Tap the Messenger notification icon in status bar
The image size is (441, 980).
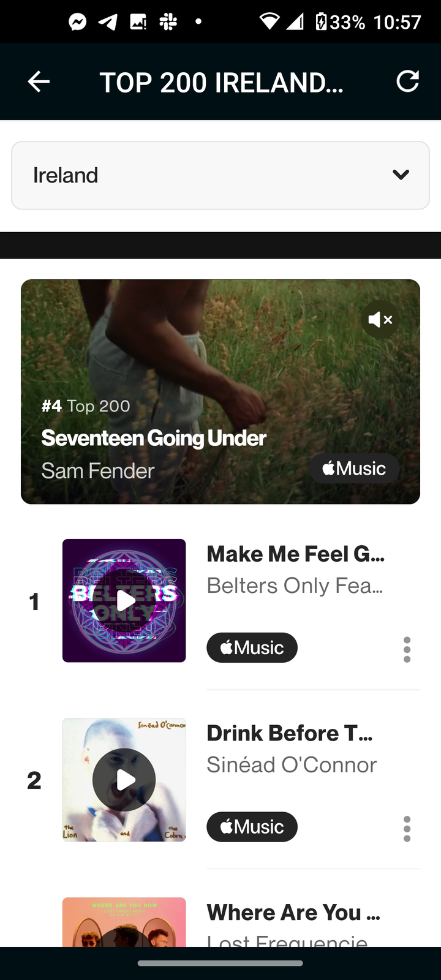[78, 22]
